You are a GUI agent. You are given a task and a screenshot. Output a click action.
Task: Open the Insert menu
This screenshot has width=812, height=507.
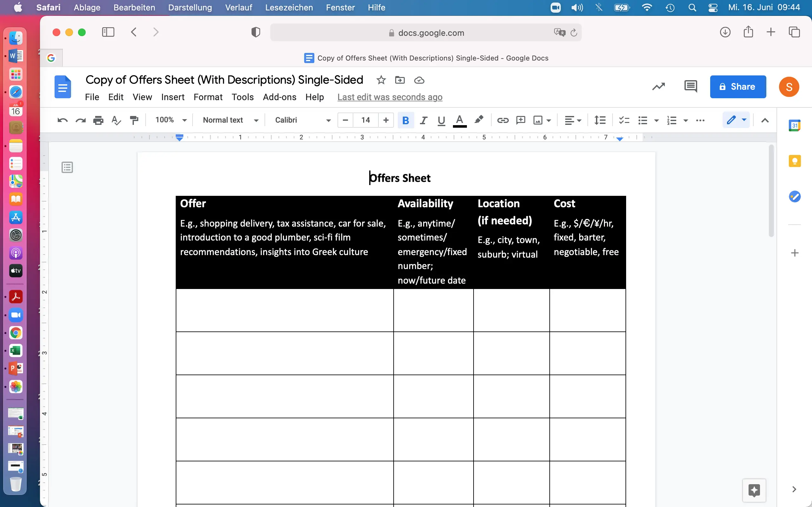[x=173, y=97]
